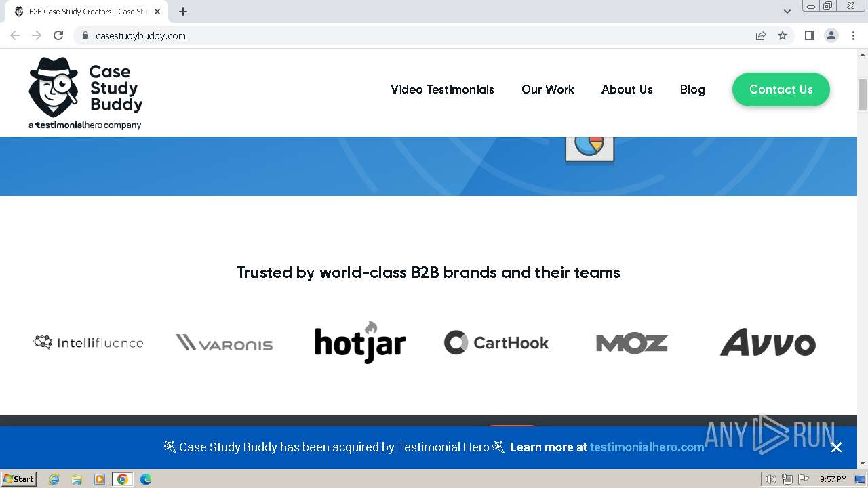Switch to Chrome in the taskbar
Viewport: 868px width, 488px height.
pos(123,479)
